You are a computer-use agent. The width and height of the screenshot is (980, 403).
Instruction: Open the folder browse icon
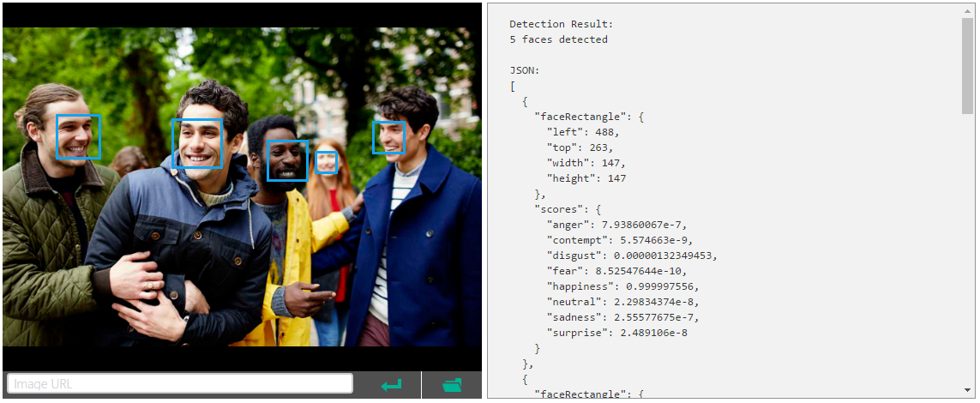click(x=452, y=385)
